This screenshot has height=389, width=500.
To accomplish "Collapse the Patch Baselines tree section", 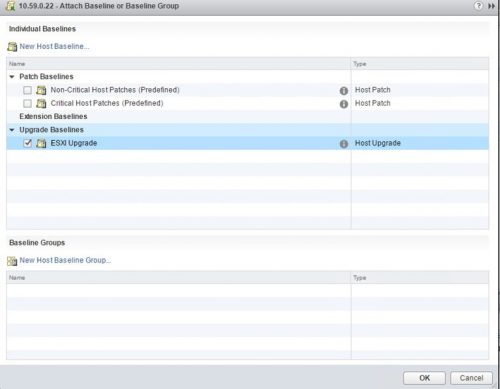I will coord(12,77).
